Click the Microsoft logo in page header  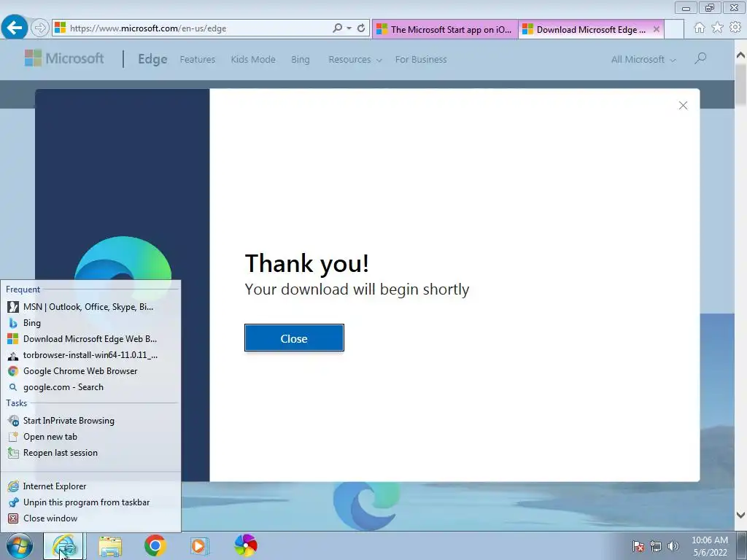click(x=64, y=58)
